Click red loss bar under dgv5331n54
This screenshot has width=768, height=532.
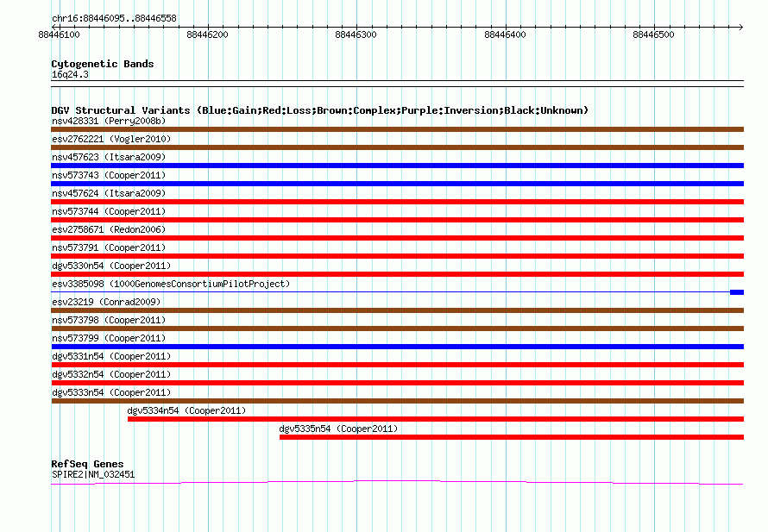pyautogui.click(x=397, y=365)
